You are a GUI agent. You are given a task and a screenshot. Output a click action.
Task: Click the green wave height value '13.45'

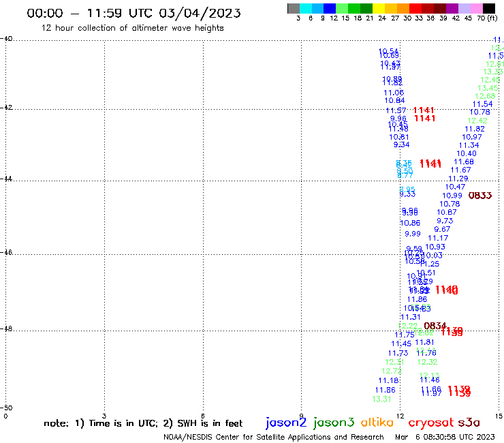pyautogui.click(x=488, y=88)
